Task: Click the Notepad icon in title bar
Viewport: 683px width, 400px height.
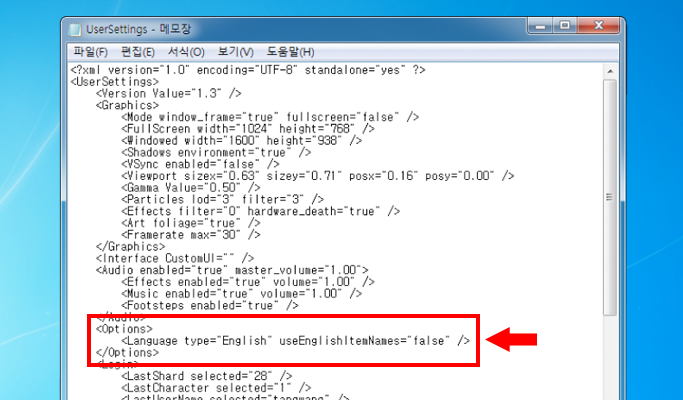Action: point(75,30)
